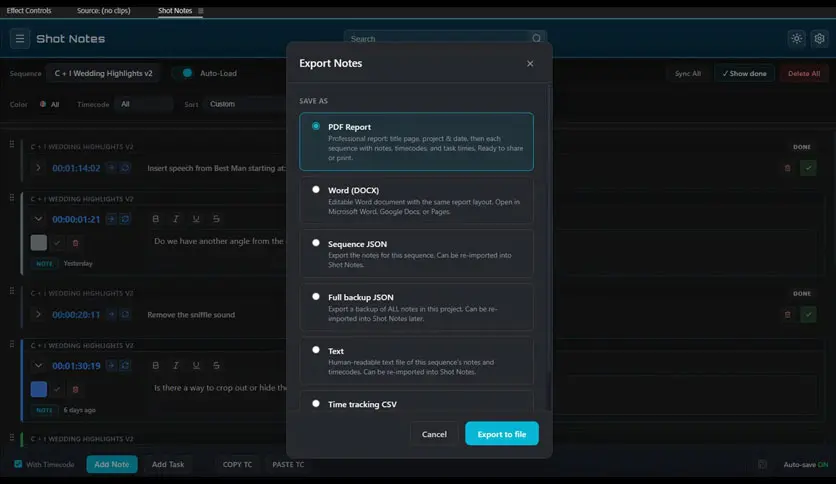The height and width of the screenshot is (484, 836).
Task: Collapse the 00:00:01:21 note
Action: tap(38, 219)
